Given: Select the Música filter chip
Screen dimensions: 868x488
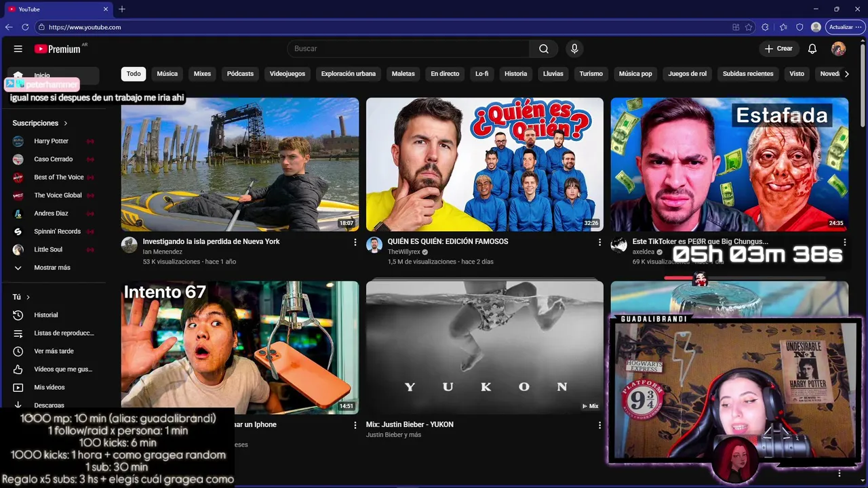Looking at the screenshot, I should click(167, 74).
